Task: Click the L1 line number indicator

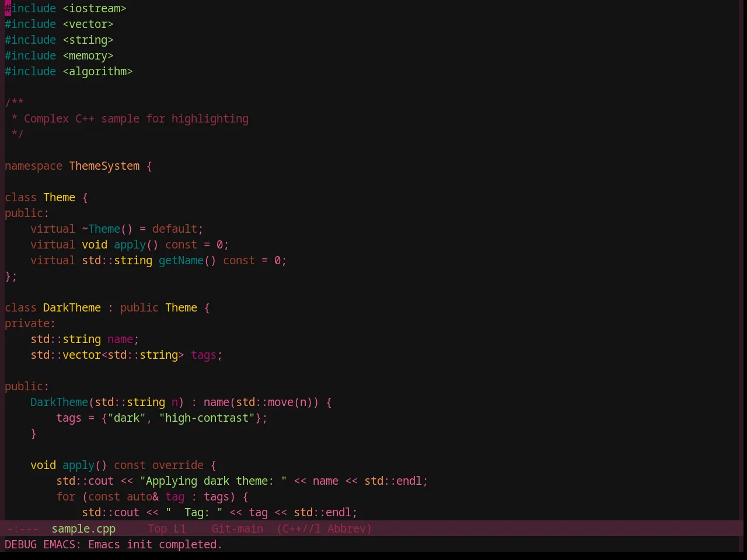Action: tap(180, 529)
